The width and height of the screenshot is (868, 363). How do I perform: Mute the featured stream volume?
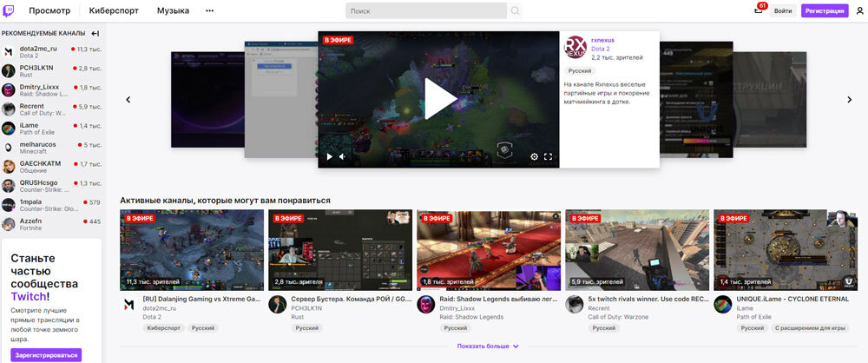point(343,157)
